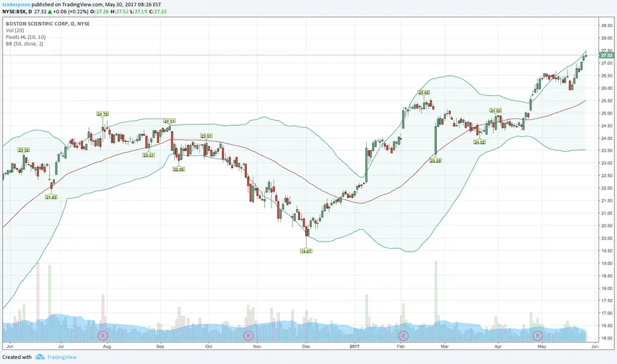Viewport: 617px width, 364px height.
Task: Click the Dec label on time axis
Action: click(x=306, y=347)
